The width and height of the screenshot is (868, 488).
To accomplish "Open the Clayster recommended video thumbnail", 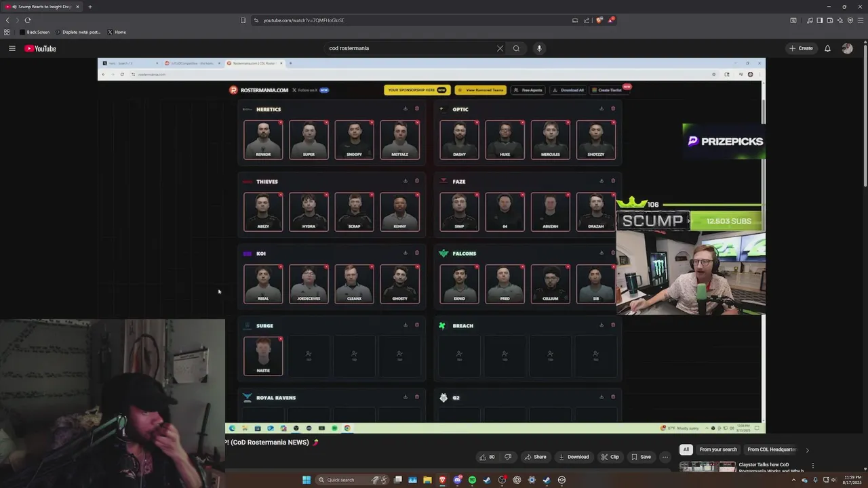I will [x=707, y=466].
